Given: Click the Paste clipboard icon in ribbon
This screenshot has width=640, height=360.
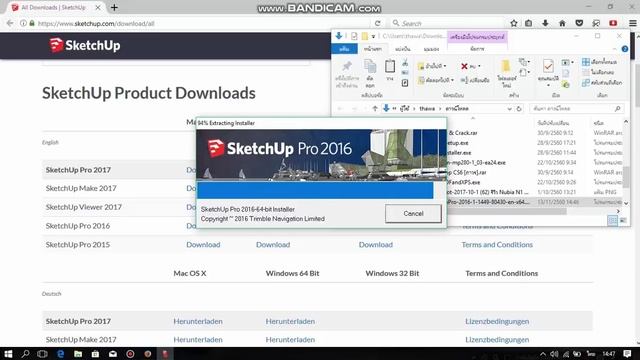Looking at the screenshot, I should click(390, 70).
